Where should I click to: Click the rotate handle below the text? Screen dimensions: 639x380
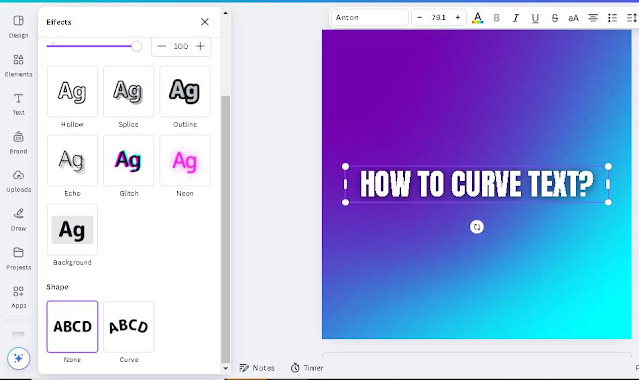point(476,227)
